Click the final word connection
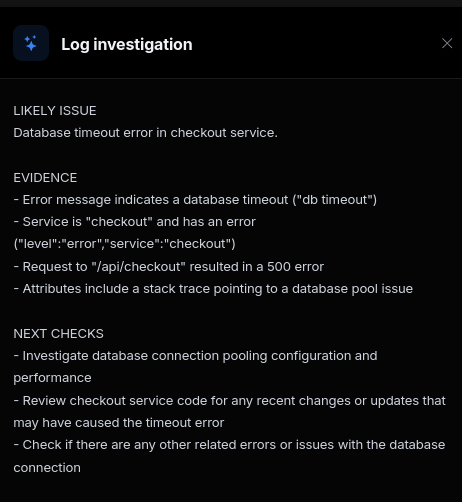462x502 pixels. tap(47, 468)
